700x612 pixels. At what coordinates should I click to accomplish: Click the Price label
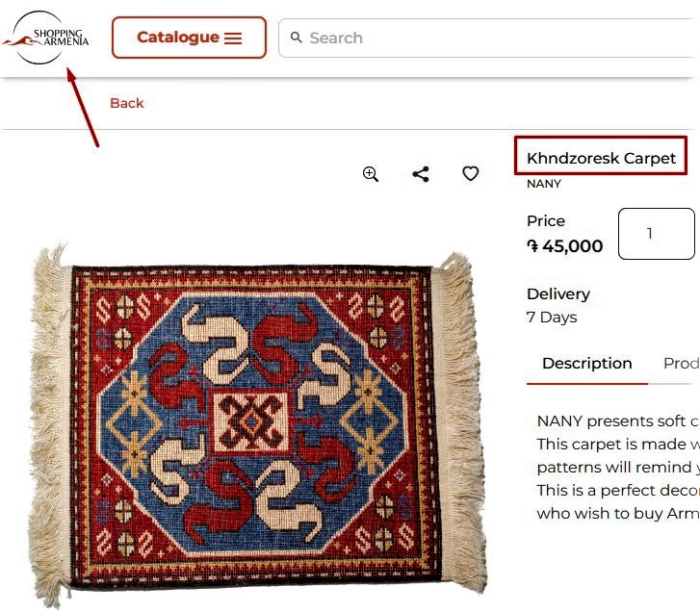pos(546,221)
